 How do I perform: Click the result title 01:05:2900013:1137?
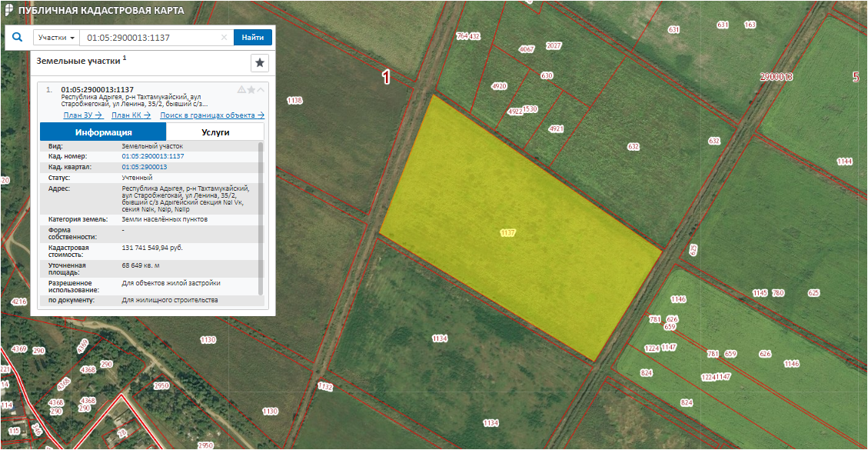(98, 89)
